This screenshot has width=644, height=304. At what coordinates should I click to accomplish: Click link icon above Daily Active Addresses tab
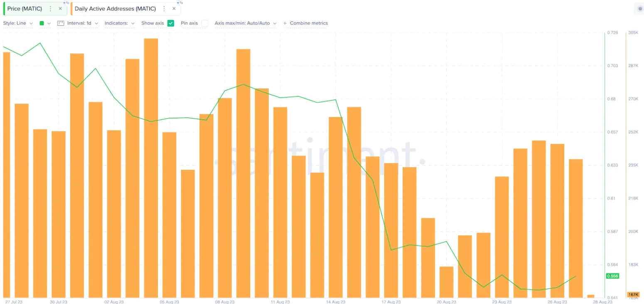[181, 2]
